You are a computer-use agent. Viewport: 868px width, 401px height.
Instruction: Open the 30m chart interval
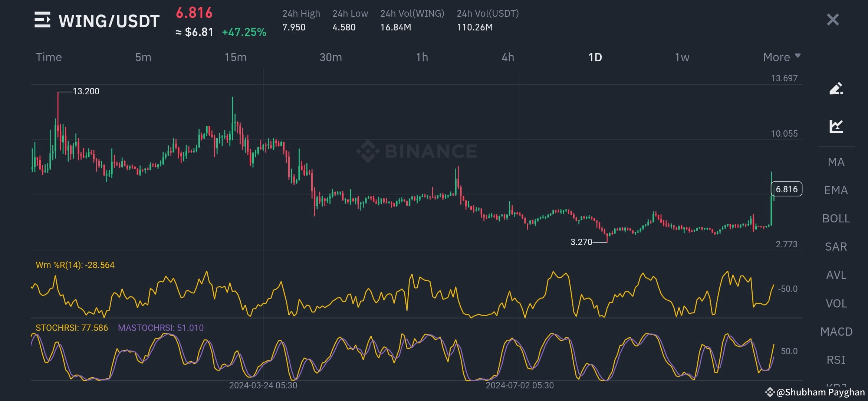(331, 57)
